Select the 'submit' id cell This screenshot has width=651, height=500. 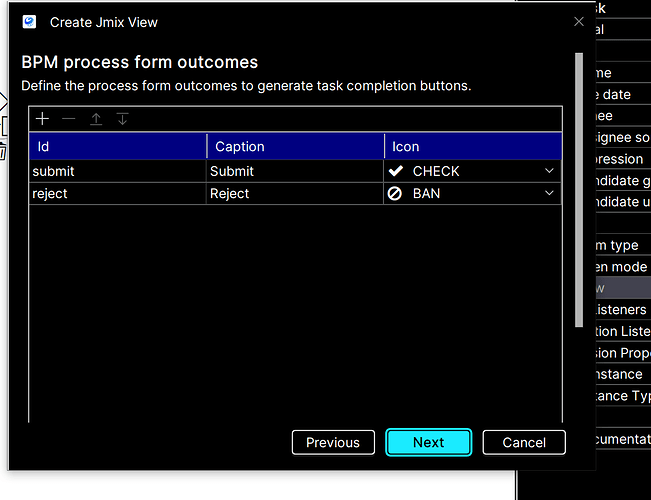pyautogui.click(x=117, y=171)
